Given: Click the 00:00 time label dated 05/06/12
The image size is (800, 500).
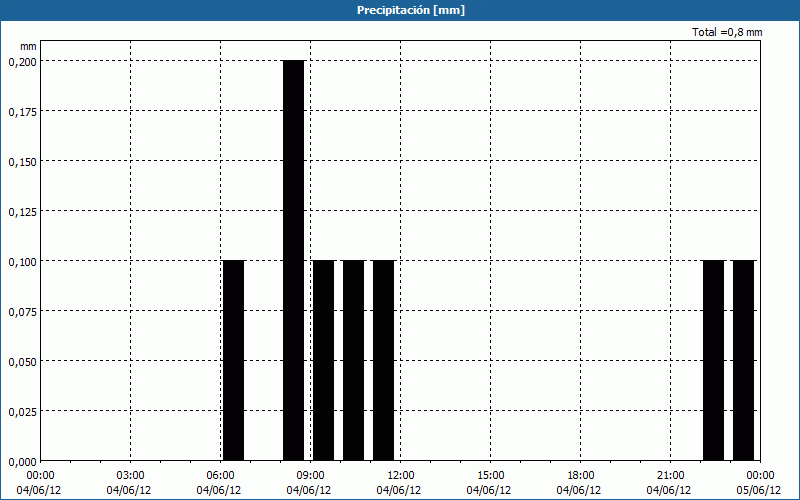Looking at the screenshot, I should tap(761, 476).
